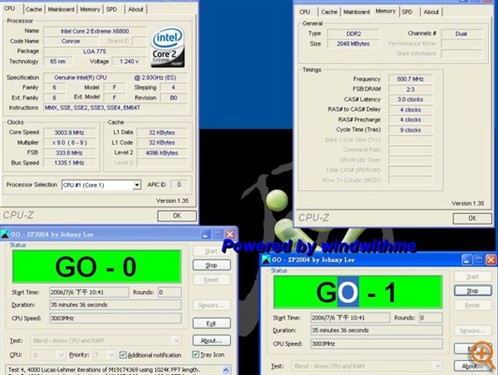Click CPU Speed field in GO-1 window
This screenshot has width=498, height=375.
[377, 344]
